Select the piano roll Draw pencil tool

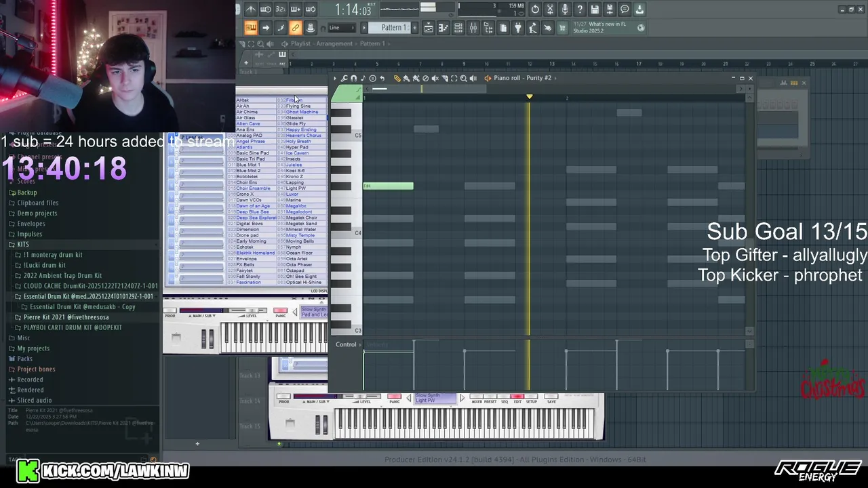[x=397, y=79]
